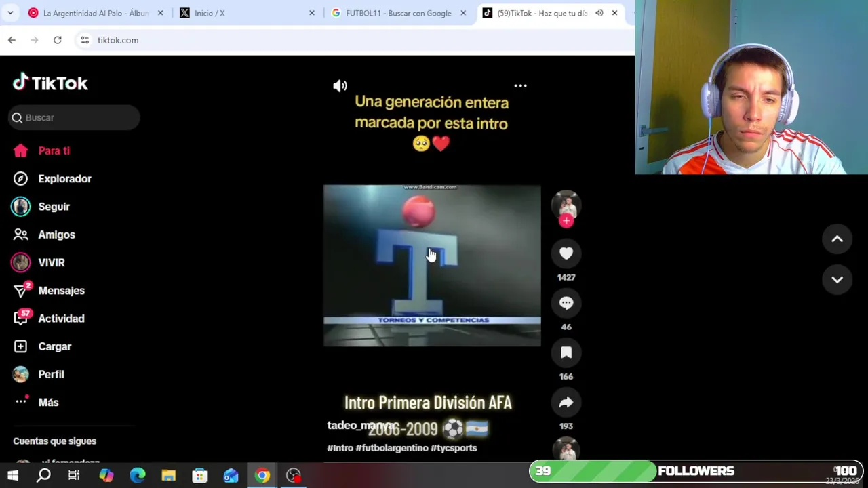The height and width of the screenshot is (488, 868).
Task: Click the #tycsports hashtag
Action: pyautogui.click(x=454, y=448)
